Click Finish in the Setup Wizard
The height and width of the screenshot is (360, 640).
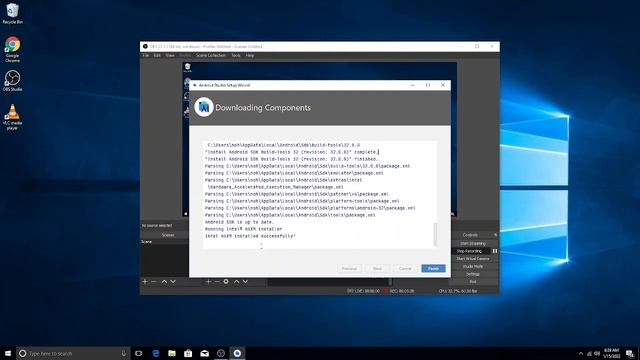[433, 268]
